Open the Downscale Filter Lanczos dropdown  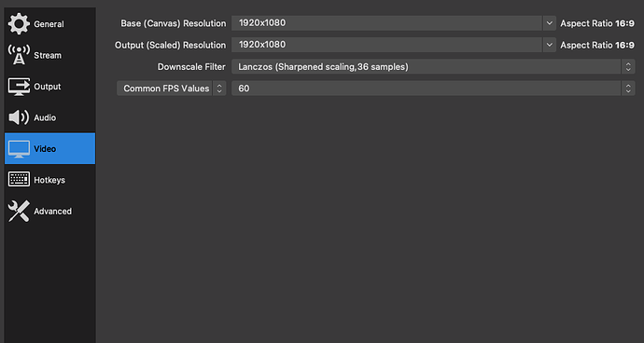433,66
